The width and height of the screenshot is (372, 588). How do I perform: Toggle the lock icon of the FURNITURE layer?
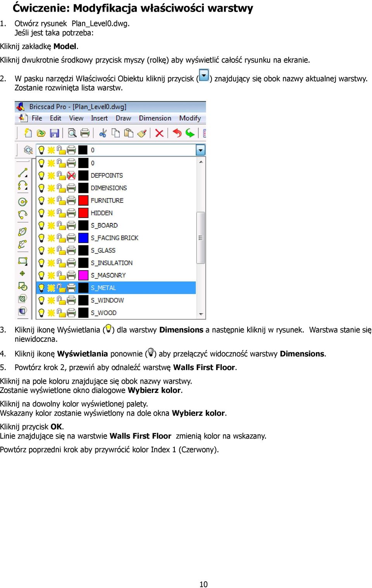61,200
